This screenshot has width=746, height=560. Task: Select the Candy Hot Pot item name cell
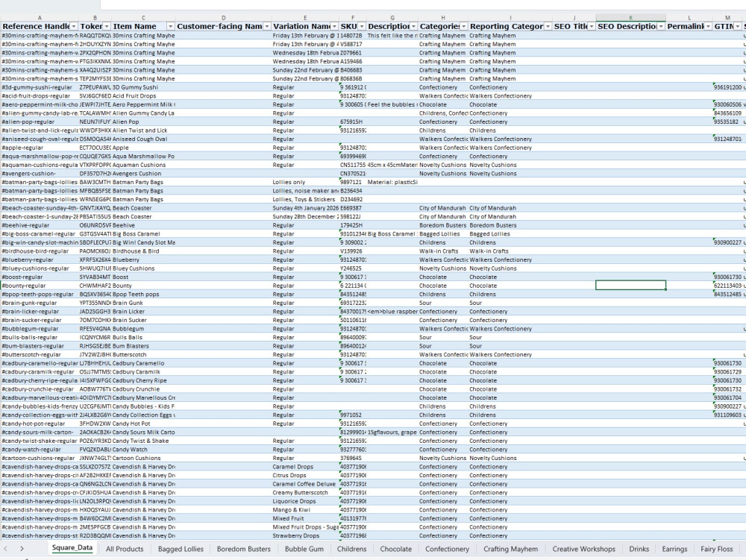[x=143, y=424]
